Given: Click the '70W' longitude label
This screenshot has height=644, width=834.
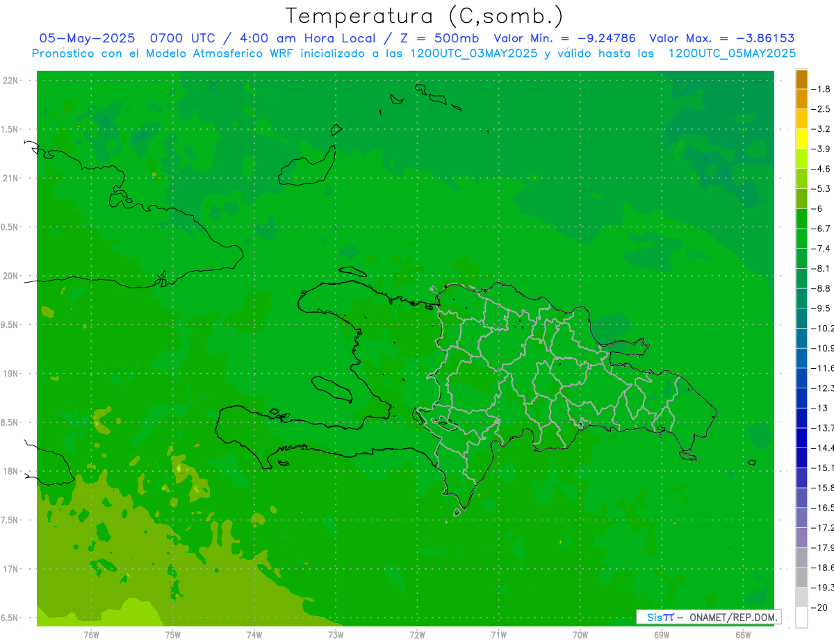Looking at the screenshot, I should click(580, 635).
